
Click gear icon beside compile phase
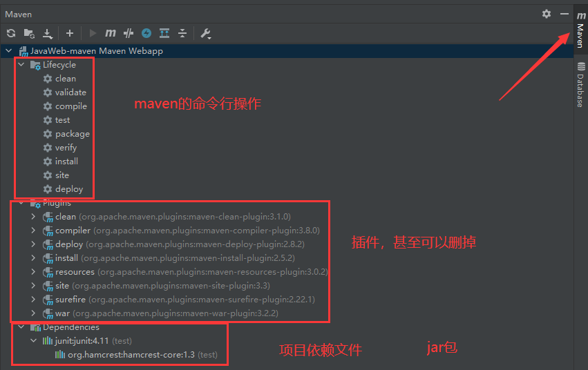(x=48, y=106)
